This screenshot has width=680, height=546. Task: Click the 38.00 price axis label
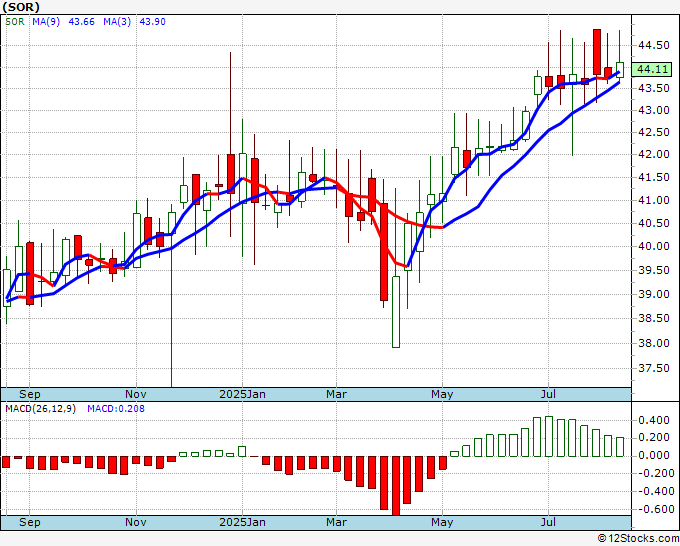(x=654, y=343)
